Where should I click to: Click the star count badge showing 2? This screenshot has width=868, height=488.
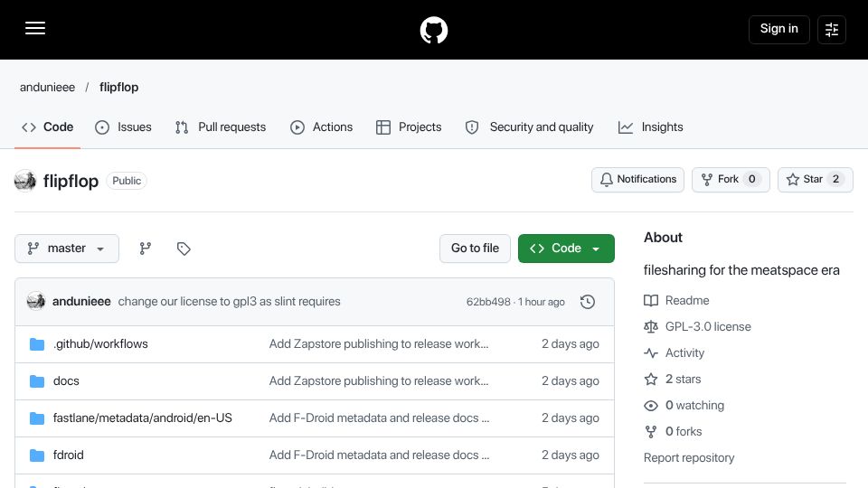[x=835, y=179]
